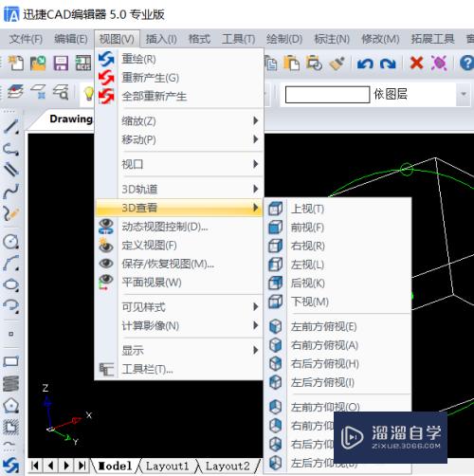Select the Line drawing tool

(11, 126)
